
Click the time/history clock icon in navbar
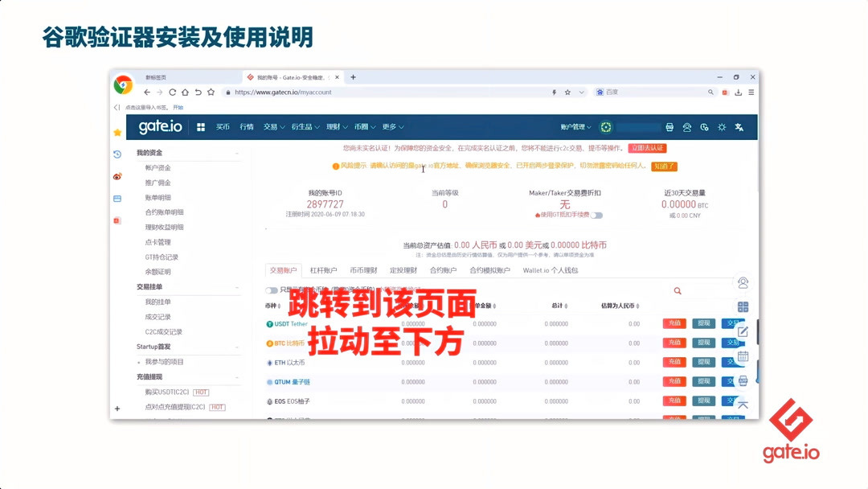click(705, 127)
